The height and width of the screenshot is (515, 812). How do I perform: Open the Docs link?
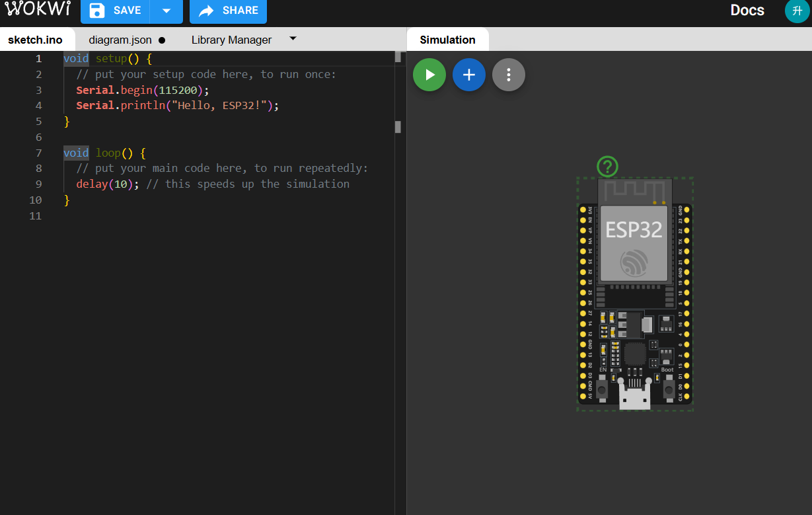click(747, 11)
